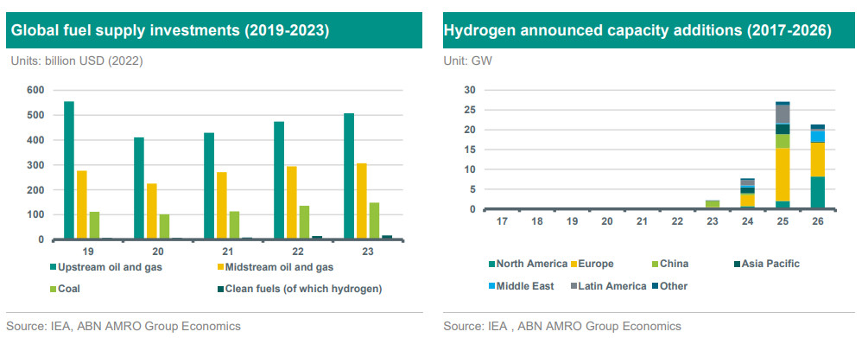
Task: Click the 400 y-axis label
Action: click(x=36, y=140)
